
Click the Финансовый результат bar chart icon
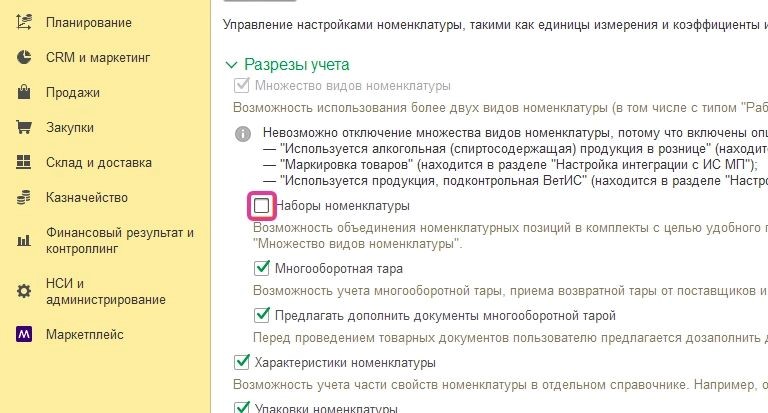25,240
